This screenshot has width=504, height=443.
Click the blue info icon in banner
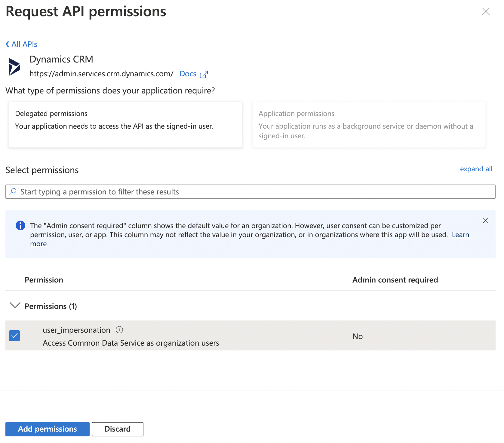tap(20, 225)
